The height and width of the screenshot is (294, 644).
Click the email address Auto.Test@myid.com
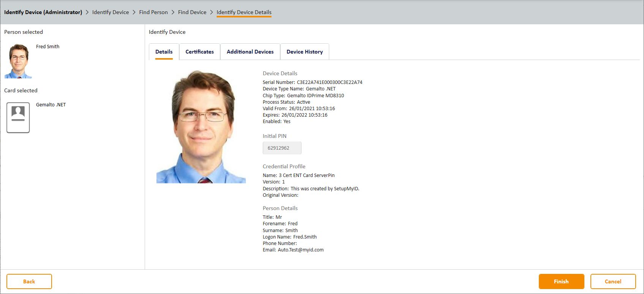pos(300,250)
